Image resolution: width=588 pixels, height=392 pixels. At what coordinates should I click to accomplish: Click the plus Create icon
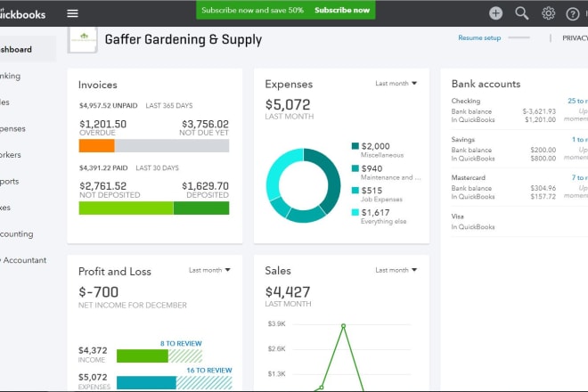(495, 13)
